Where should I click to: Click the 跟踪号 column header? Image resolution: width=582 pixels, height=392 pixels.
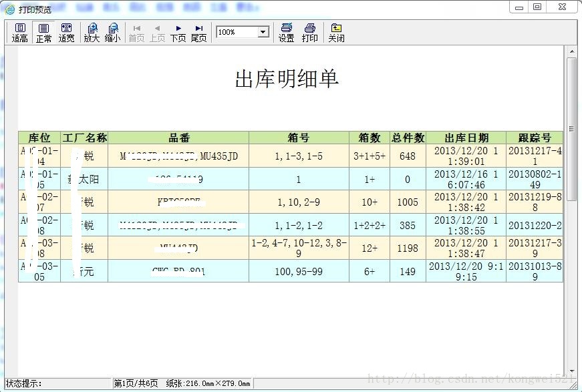click(x=535, y=138)
